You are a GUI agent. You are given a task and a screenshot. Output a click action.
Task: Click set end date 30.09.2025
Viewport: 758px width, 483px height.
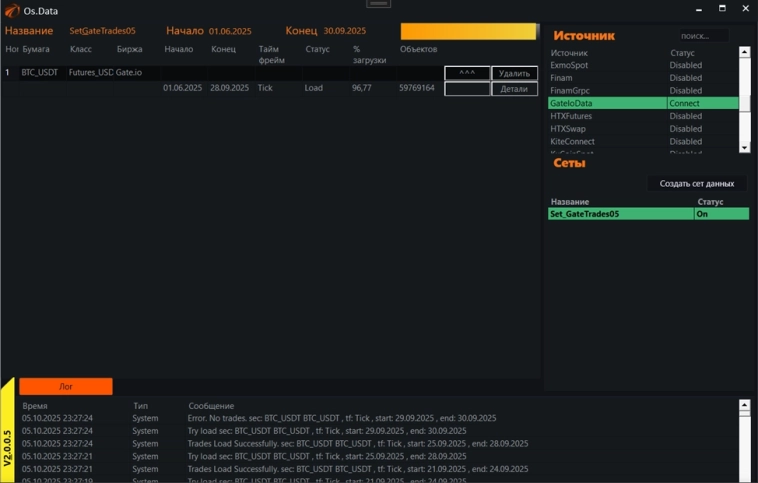click(345, 31)
